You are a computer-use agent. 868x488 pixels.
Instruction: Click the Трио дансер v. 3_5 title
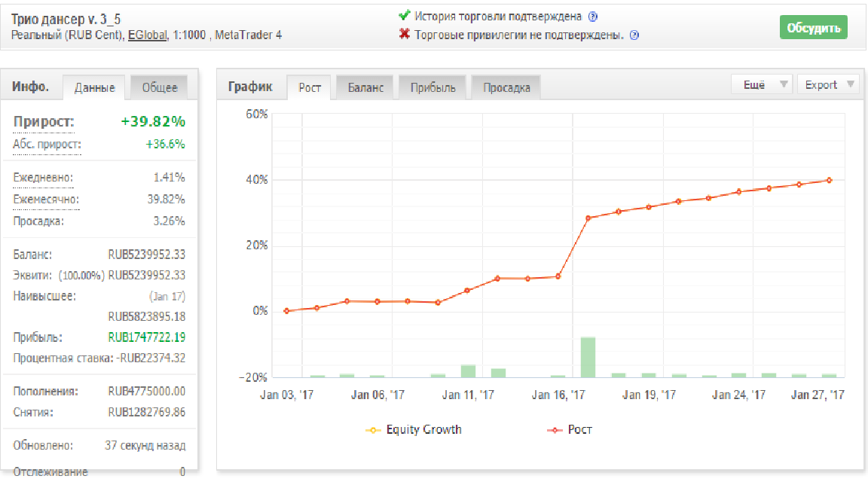66,20
